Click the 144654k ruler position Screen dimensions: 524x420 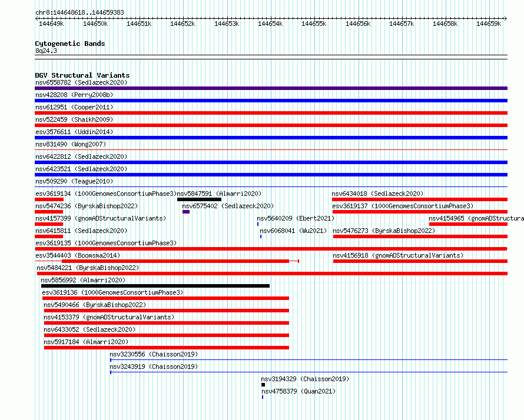pos(270,24)
